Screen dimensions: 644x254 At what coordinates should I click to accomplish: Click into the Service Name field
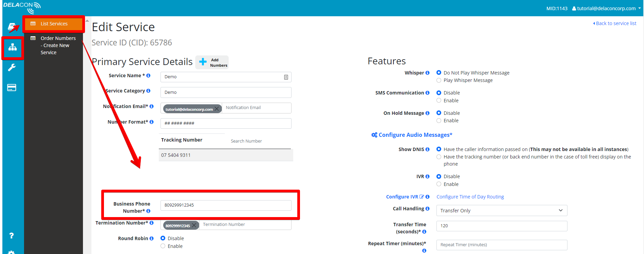pos(226,77)
